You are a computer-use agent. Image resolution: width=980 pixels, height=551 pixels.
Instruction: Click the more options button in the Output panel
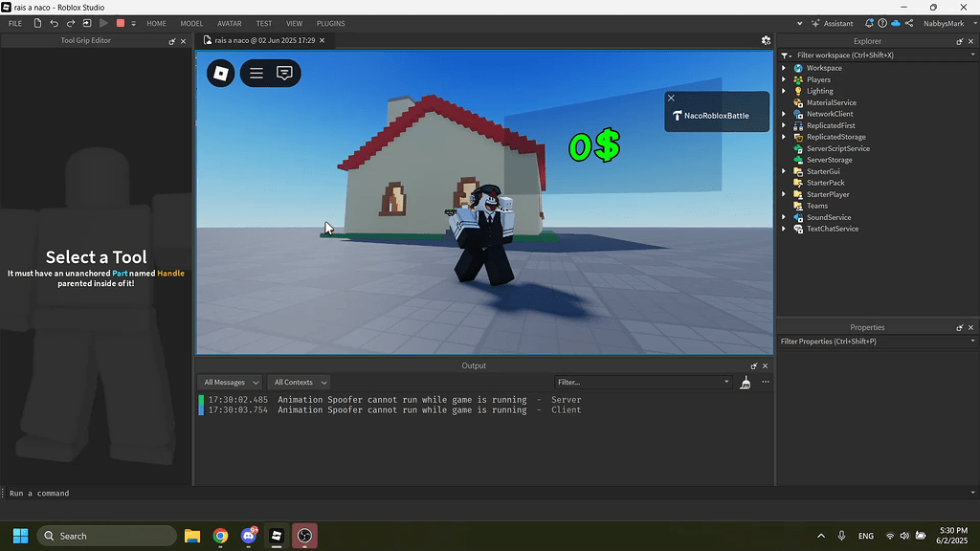(765, 382)
